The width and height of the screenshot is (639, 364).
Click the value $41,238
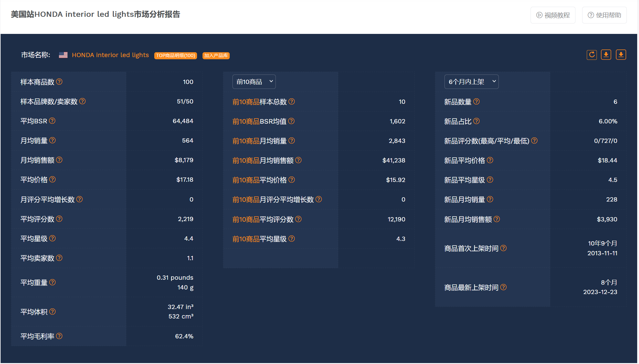pos(394,161)
